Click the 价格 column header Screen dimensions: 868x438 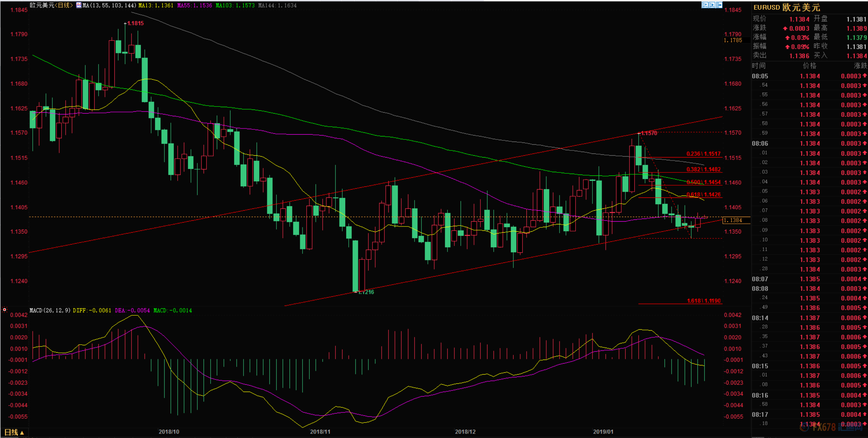pyautogui.click(x=809, y=65)
